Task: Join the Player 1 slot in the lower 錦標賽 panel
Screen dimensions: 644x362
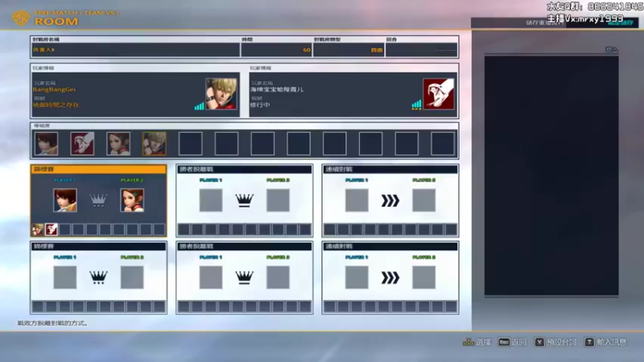Action: [65, 278]
